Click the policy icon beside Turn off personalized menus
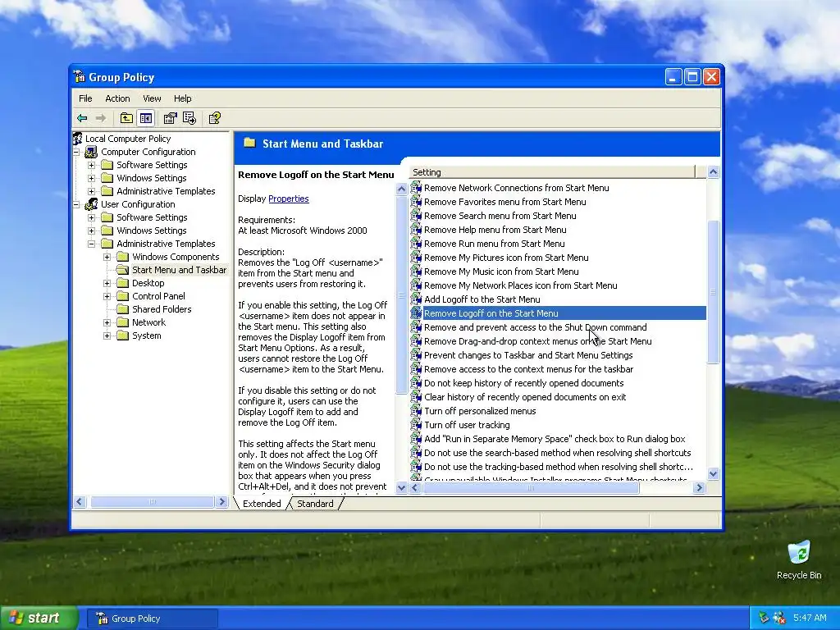This screenshot has width=840, height=630. [416, 411]
